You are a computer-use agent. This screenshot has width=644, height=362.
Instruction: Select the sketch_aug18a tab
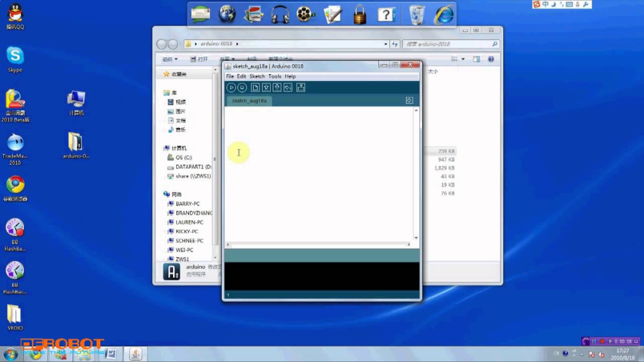[249, 101]
